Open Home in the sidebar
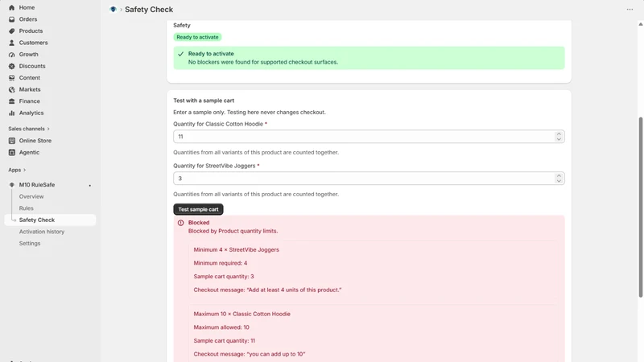The height and width of the screenshot is (362, 644). click(27, 7)
